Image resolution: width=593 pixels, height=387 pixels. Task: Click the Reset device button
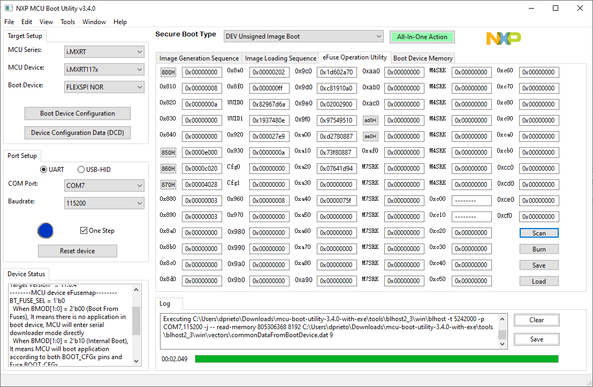[x=78, y=251]
